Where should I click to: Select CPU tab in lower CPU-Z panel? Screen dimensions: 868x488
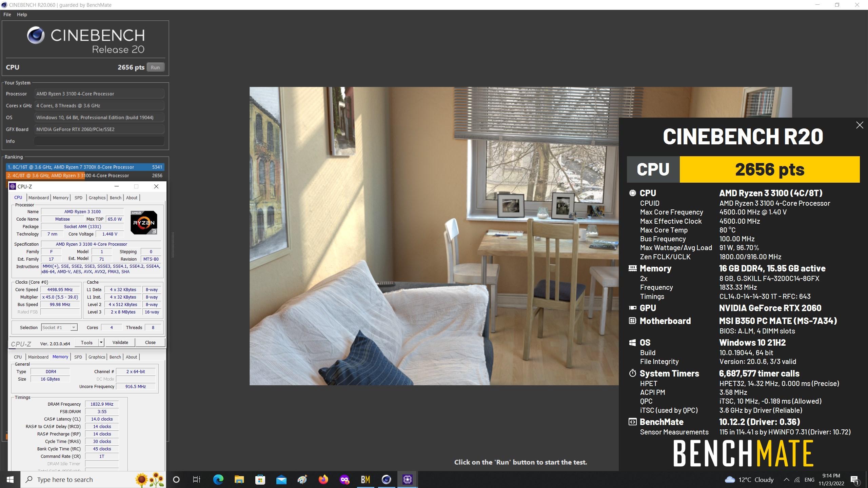[x=18, y=357]
